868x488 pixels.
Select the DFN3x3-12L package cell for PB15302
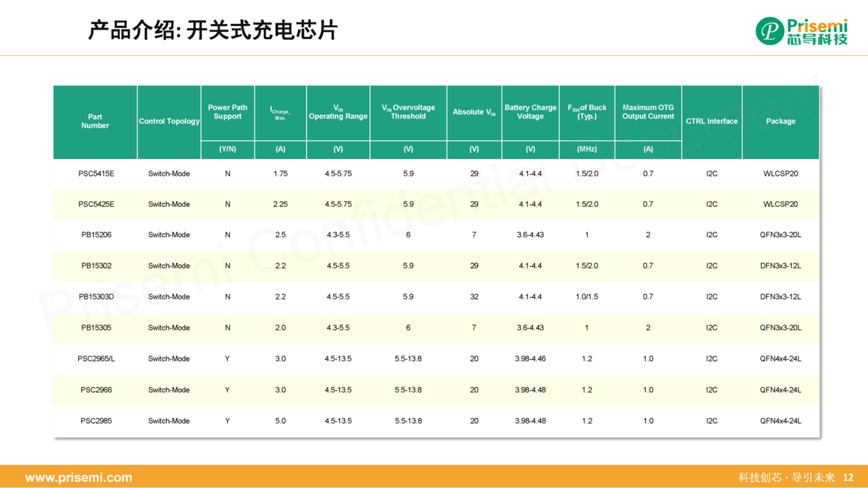[x=780, y=266]
